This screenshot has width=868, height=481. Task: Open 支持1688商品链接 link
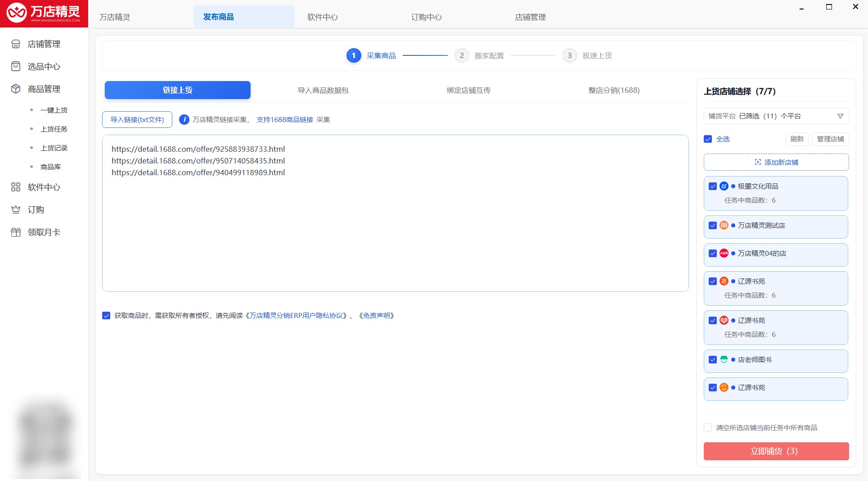(x=285, y=119)
